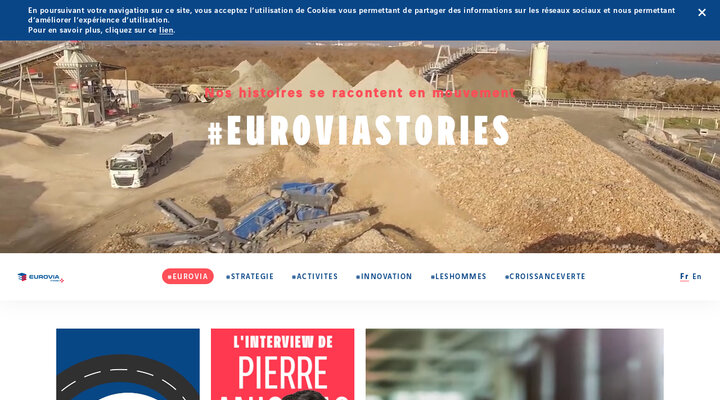The height and width of the screenshot is (400, 720).
Task: Open the cookie policy 'lien' link
Action: click(x=166, y=30)
